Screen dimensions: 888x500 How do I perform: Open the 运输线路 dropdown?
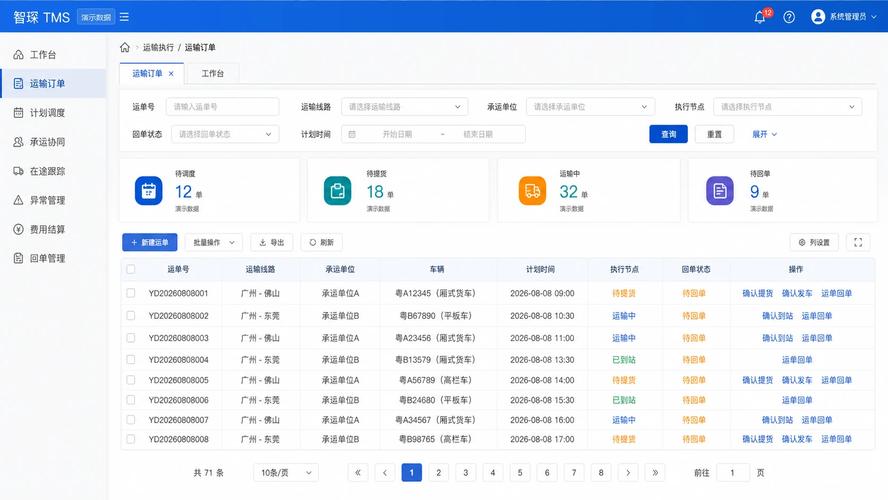click(x=404, y=106)
